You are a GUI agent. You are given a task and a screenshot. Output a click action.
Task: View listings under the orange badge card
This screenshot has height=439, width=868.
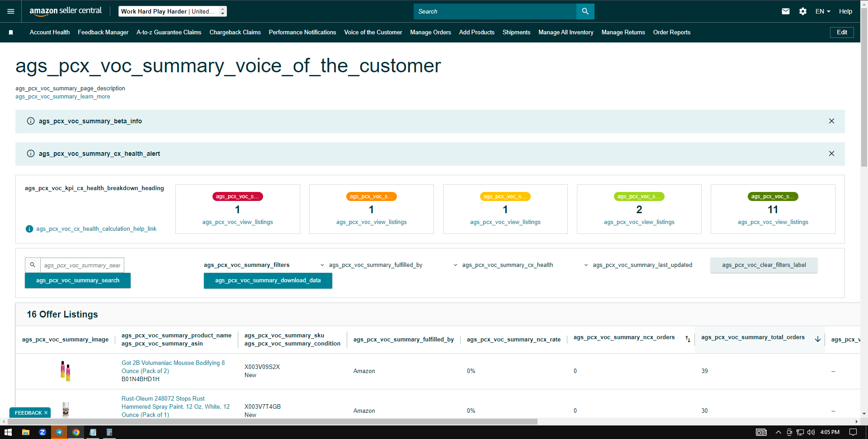click(372, 222)
